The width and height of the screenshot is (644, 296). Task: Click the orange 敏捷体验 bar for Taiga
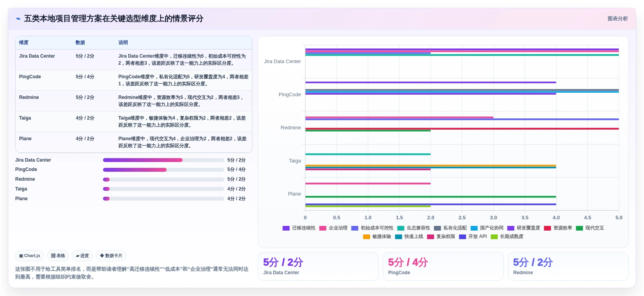tap(431, 166)
